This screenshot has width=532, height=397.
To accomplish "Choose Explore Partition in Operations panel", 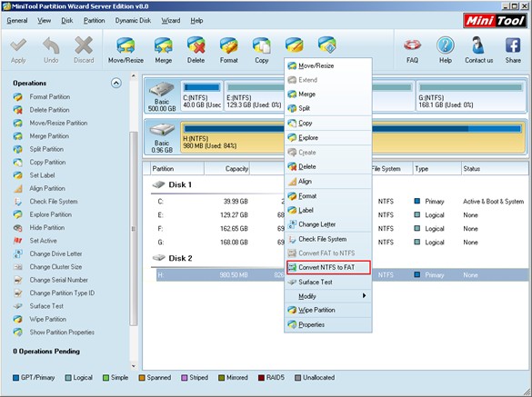I will [51, 214].
